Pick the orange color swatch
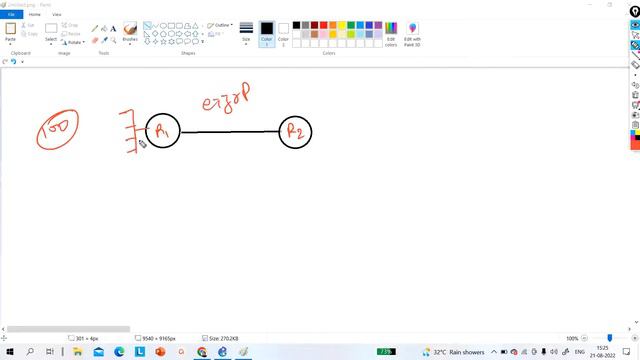This screenshot has width=640, height=360. [x=333, y=25]
